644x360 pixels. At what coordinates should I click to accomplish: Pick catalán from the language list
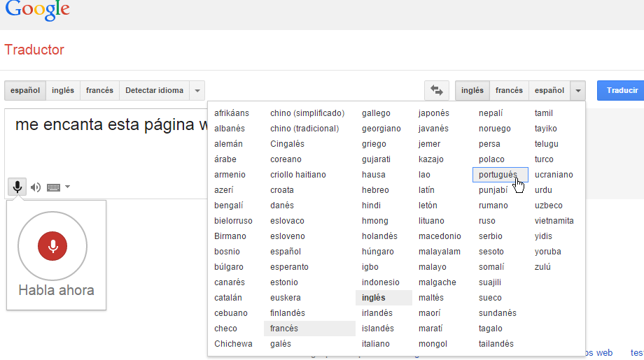click(228, 298)
